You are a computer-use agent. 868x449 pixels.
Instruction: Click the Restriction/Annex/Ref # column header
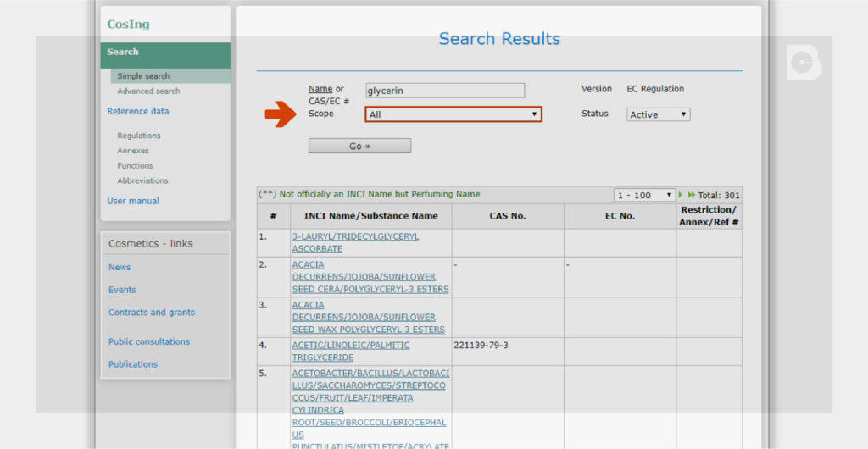pyautogui.click(x=709, y=216)
